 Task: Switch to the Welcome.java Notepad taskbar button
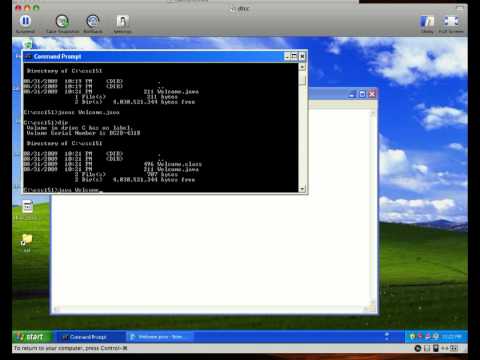[x=160, y=337]
